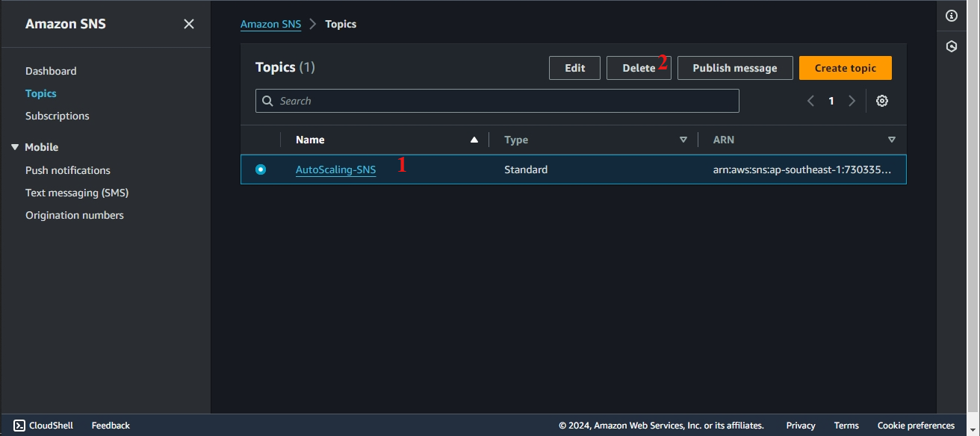Go to next page arrow

point(852,101)
